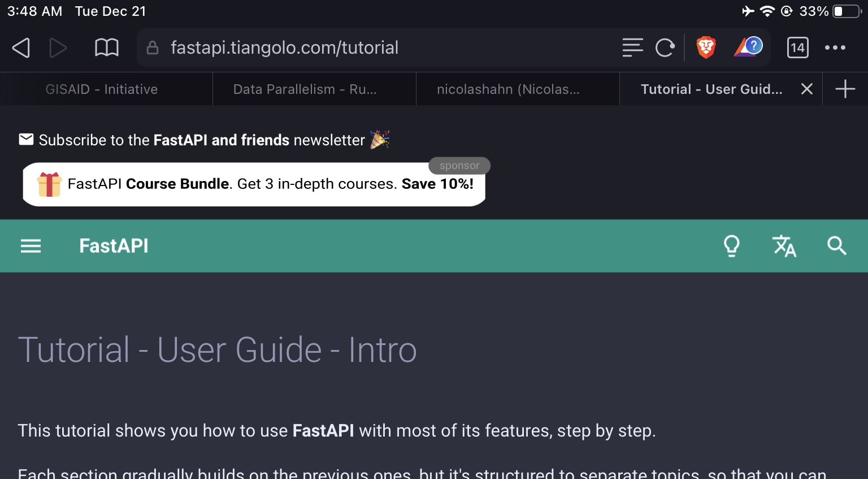Reload the current page

click(x=665, y=48)
